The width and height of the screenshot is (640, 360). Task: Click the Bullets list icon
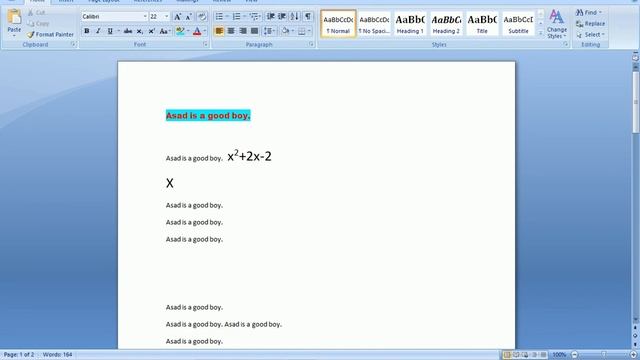coord(219,17)
